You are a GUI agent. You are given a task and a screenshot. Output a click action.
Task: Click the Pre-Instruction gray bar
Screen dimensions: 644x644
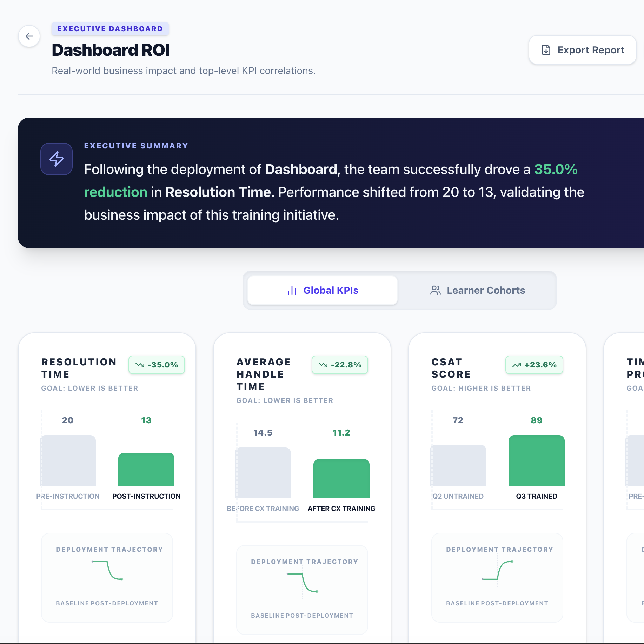[68, 460]
